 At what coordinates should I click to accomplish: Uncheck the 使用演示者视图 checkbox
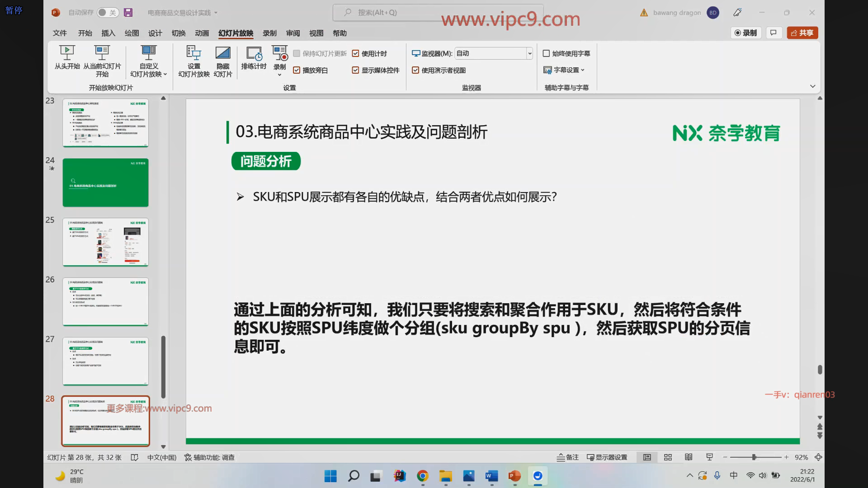coord(415,70)
